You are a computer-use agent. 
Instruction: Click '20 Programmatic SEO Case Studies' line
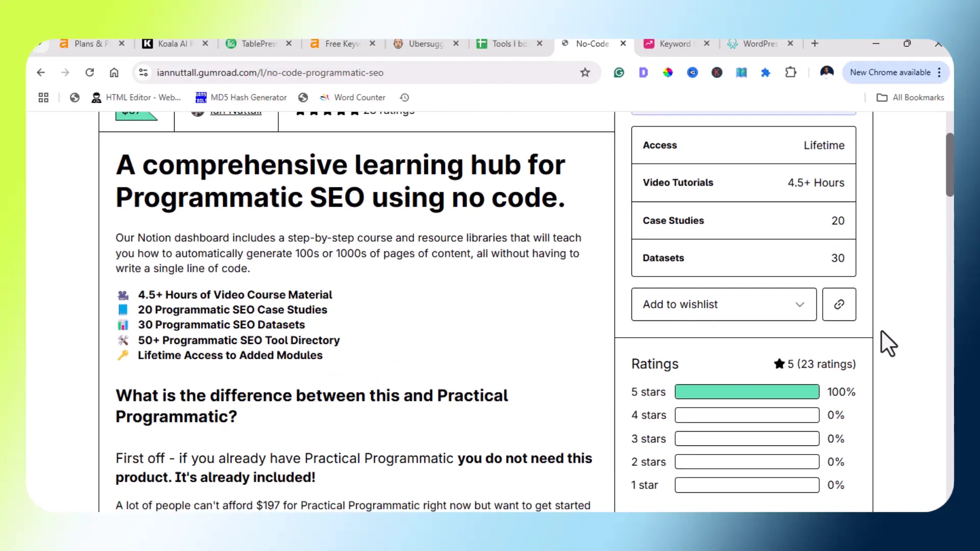point(232,310)
